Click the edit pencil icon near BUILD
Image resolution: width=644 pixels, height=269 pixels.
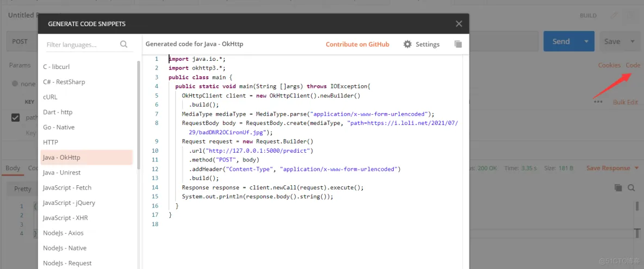pyautogui.click(x=614, y=16)
